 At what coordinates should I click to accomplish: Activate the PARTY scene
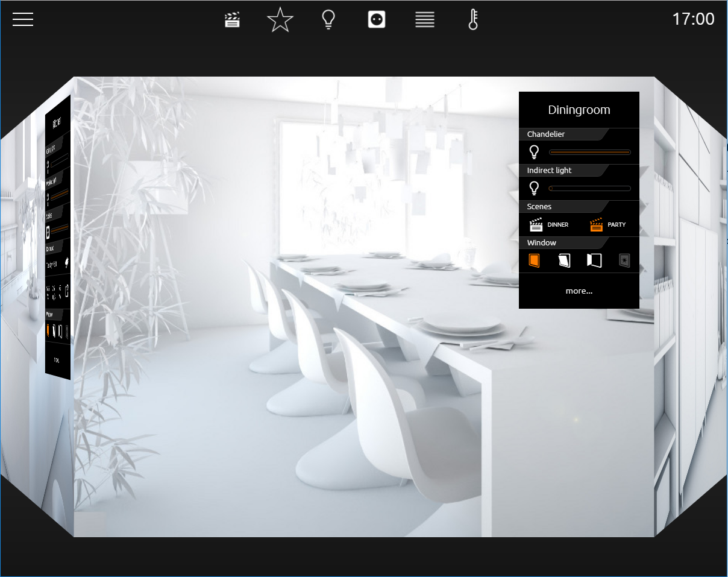click(607, 224)
